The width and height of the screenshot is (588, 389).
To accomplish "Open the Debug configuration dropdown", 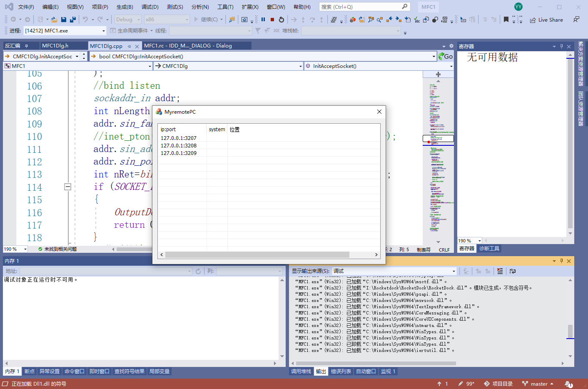I will 128,20.
